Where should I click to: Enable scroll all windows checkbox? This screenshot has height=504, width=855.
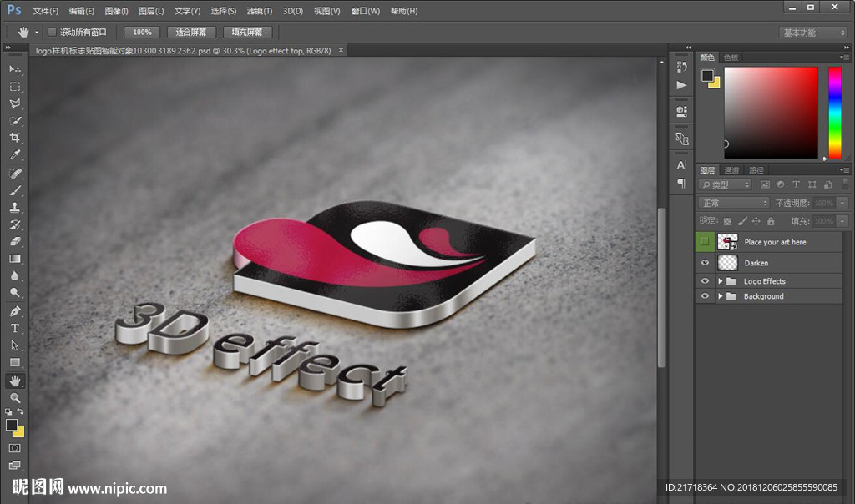(53, 33)
